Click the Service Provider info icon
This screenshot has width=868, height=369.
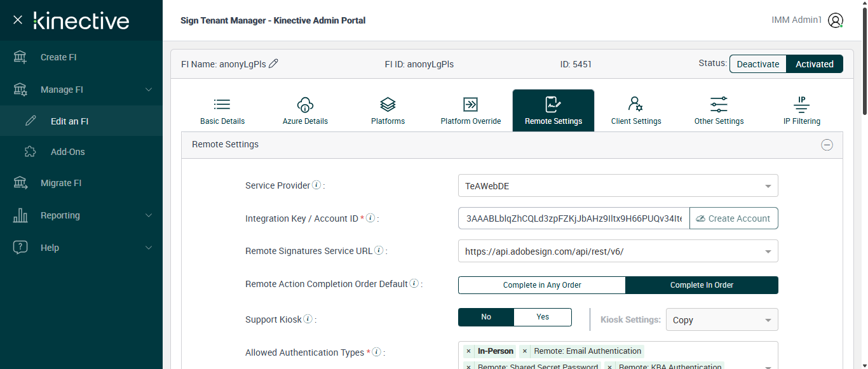tap(316, 185)
